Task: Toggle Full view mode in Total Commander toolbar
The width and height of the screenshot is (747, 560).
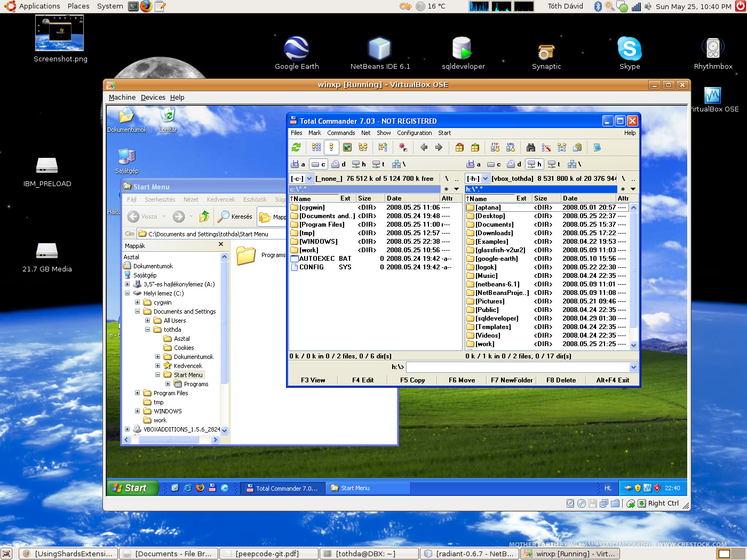Action: click(x=331, y=147)
